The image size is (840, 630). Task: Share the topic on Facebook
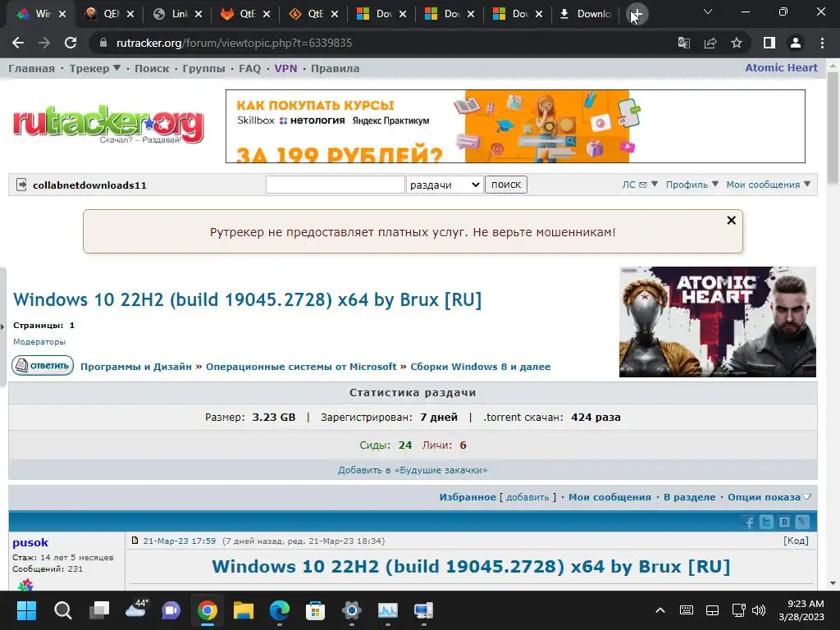[x=749, y=522]
